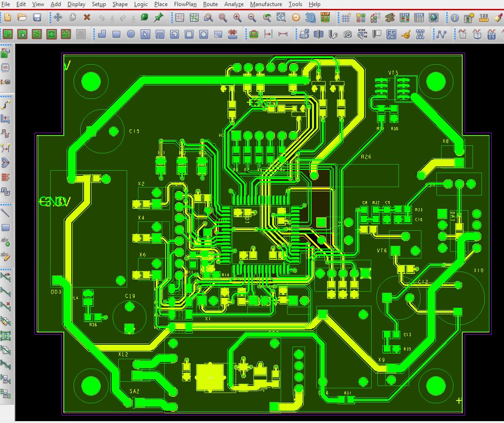Image resolution: width=504 pixels, height=423 pixels.
Task: Click the Delay Tune tool
Action: click(x=6, y=133)
